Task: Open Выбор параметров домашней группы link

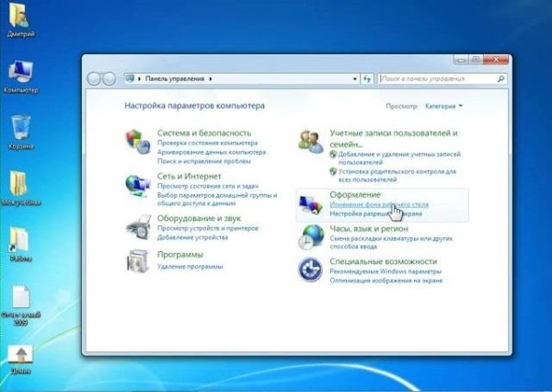Action: (217, 199)
